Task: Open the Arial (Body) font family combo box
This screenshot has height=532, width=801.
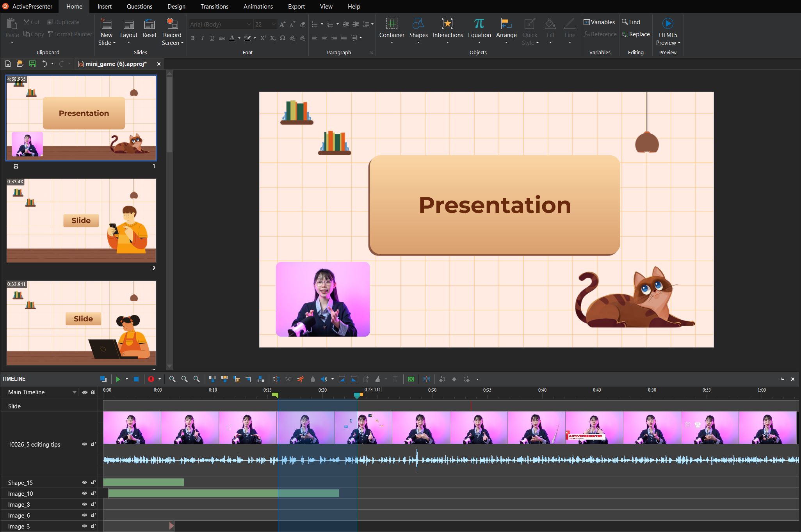Action: (221, 24)
